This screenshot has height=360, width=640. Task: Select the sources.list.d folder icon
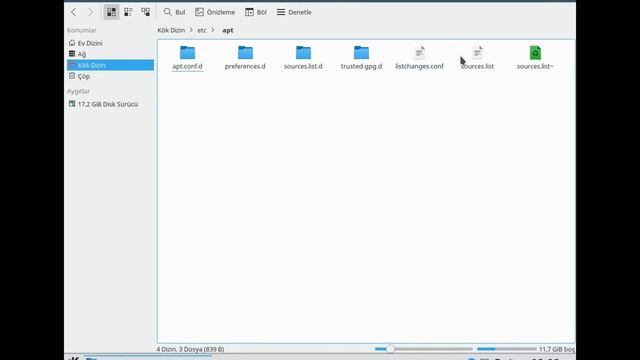(303, 53)
